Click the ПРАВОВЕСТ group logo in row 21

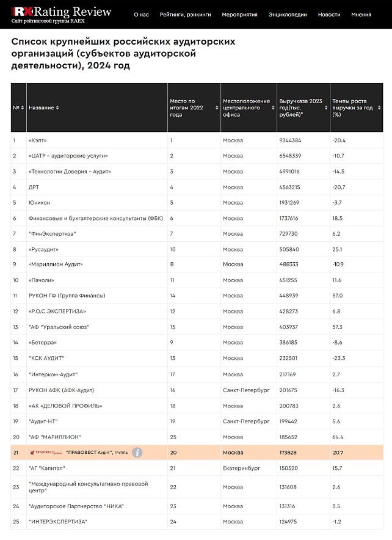coord(46,453)
